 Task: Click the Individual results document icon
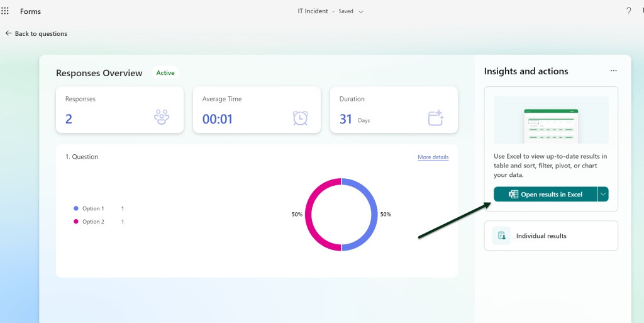[x=501, y=235]
